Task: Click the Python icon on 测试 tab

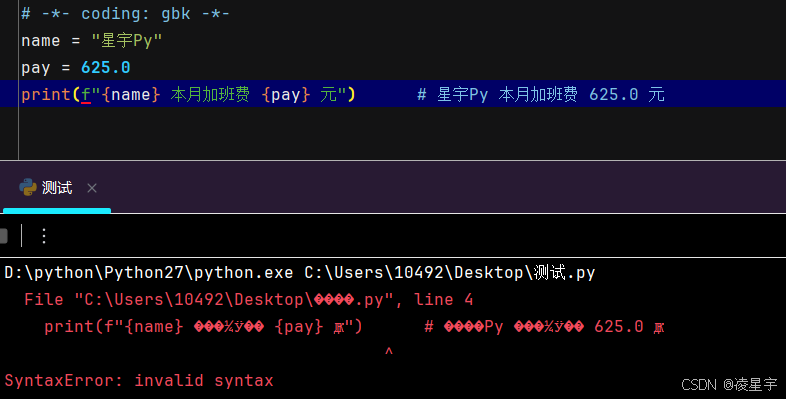Action: [28, 187]
